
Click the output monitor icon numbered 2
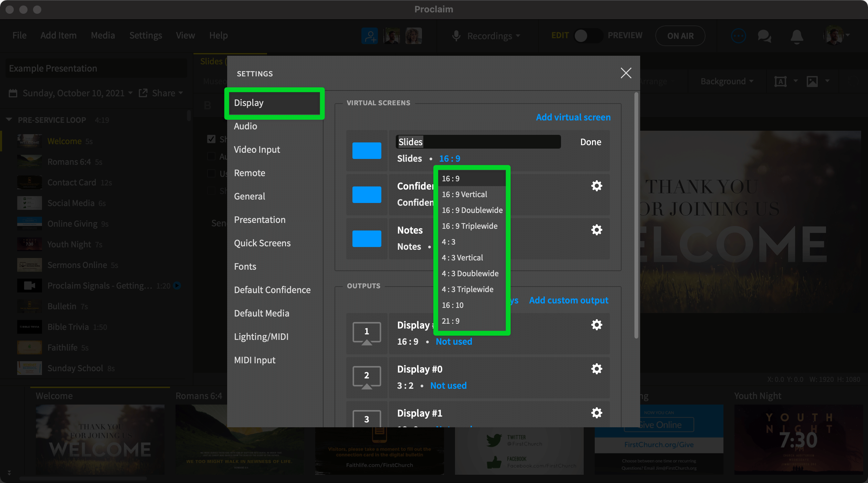click(x=367, y=377)
